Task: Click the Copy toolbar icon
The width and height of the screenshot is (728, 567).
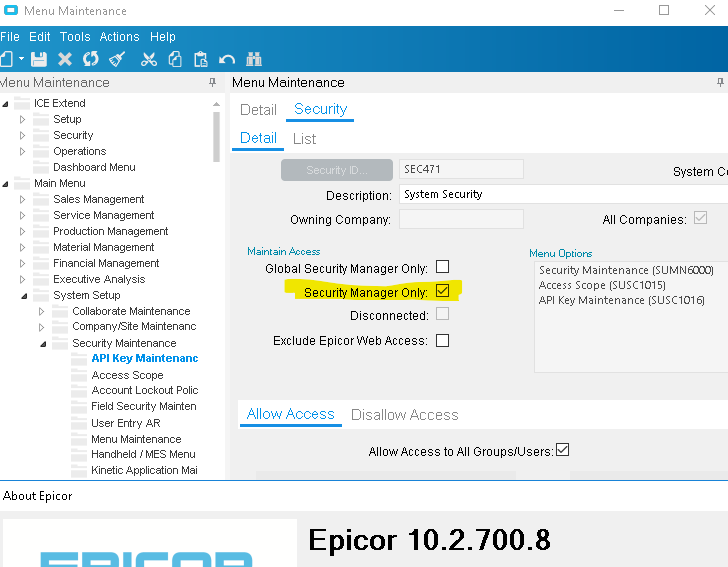Action: (x=175, y=59)
